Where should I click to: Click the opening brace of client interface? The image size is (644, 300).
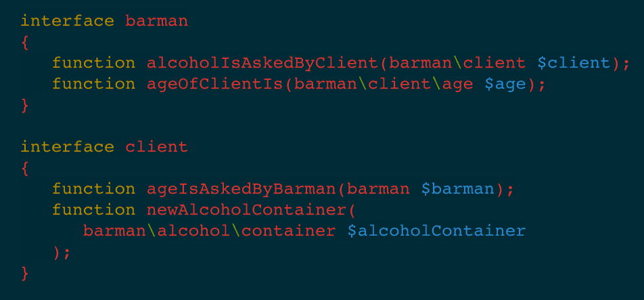tap(25, 168)
